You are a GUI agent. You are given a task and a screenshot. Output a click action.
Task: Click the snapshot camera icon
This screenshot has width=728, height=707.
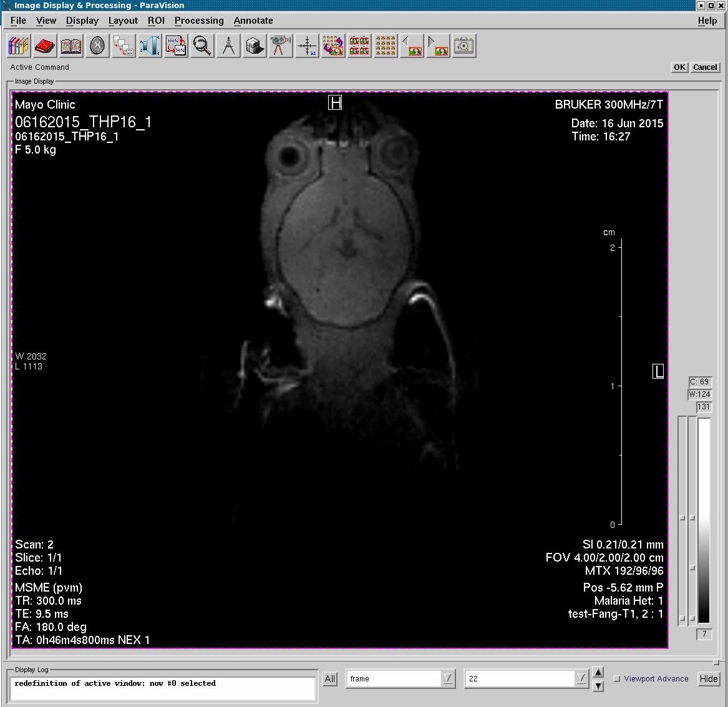[x=464, y=46]
